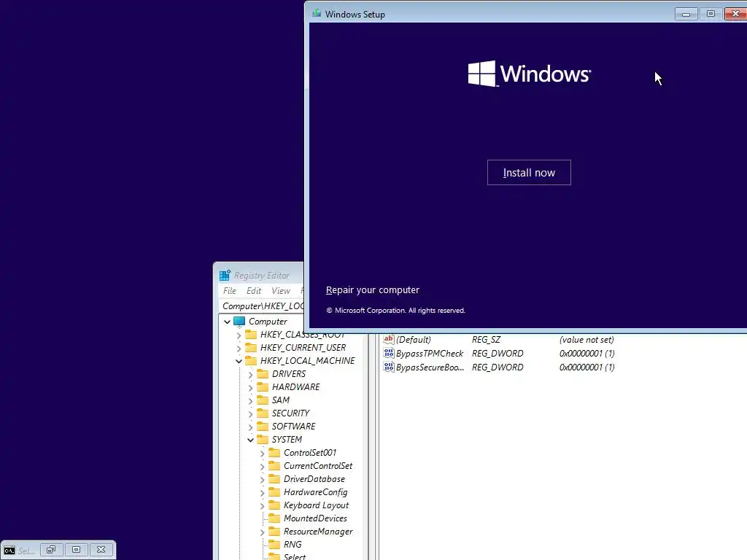Click the Registry Editor title bar icon

[225, 275]
